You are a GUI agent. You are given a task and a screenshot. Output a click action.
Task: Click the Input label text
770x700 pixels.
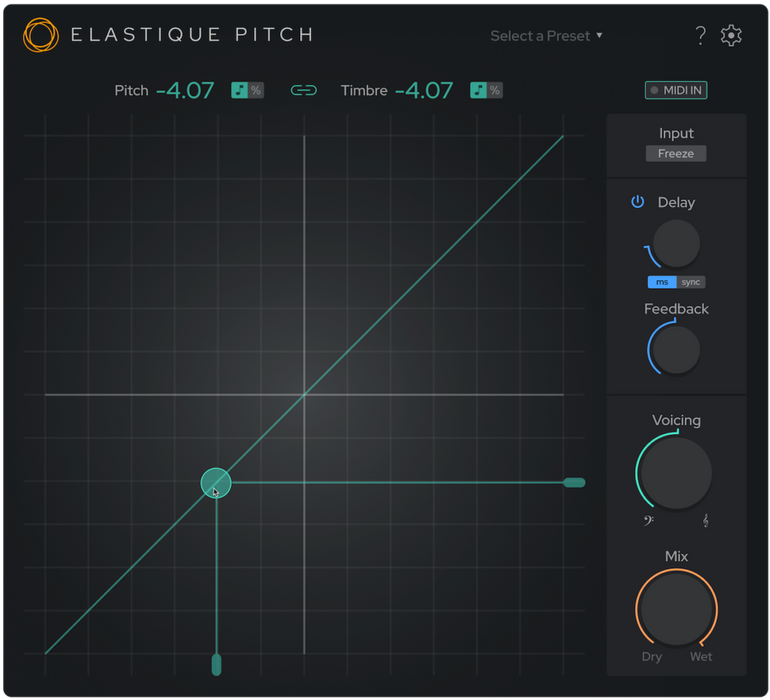tap(676, 134)
